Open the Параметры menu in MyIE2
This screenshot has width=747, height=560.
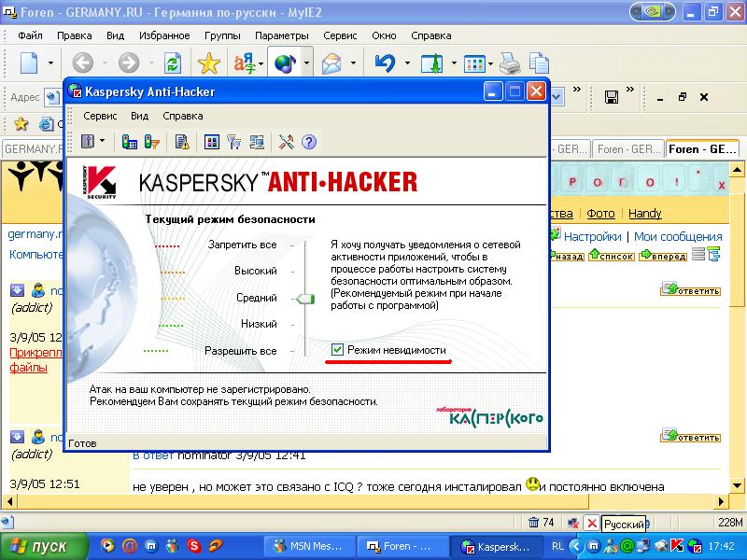click(x=282, y=35)
